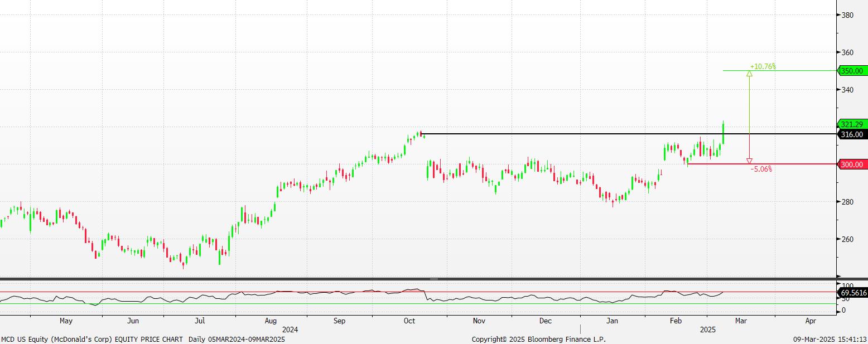Click the 2024 year label
The width and height of the screenshot is (868, 344).
[290, 330]
